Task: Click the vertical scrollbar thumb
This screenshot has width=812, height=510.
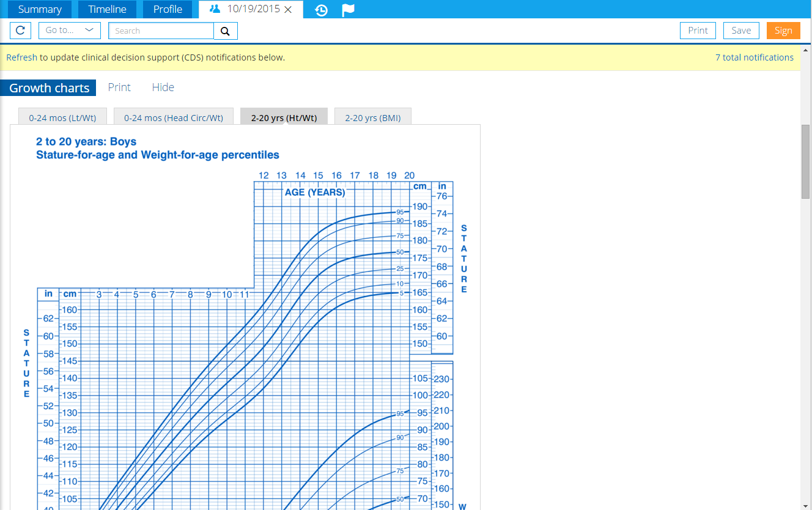Action: 806,161
